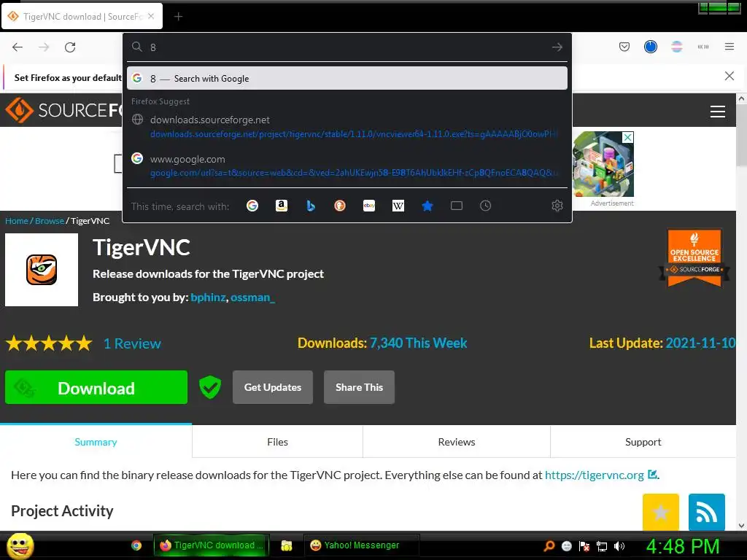Search bookmarks via the star icon

427,206
